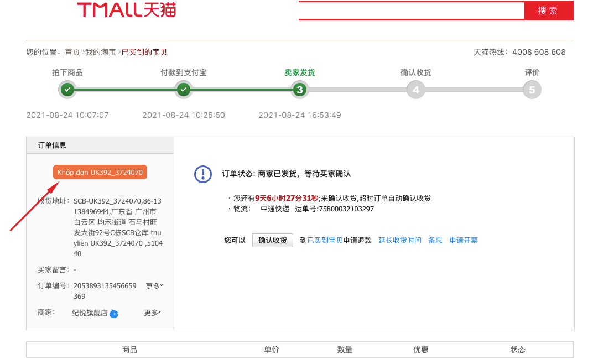Click the 商品 table column header

point(129,350)
